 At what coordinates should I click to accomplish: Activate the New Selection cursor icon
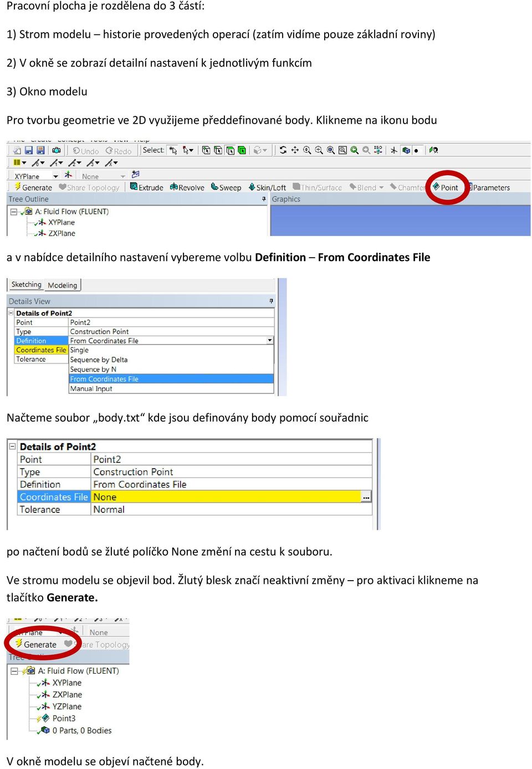pos(173,151)
